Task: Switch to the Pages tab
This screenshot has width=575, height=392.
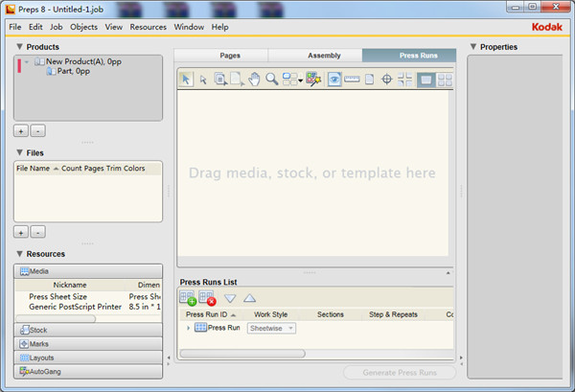Action: pos(221,56)
